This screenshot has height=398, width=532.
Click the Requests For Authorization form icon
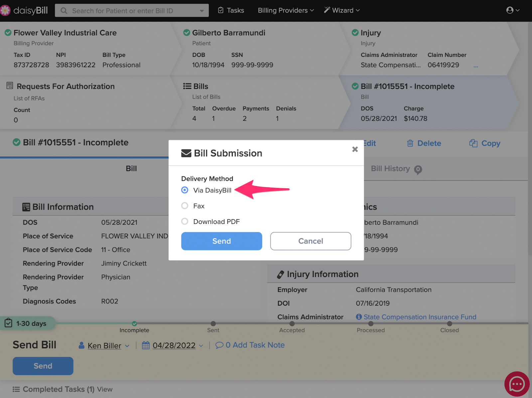(10, 86)
